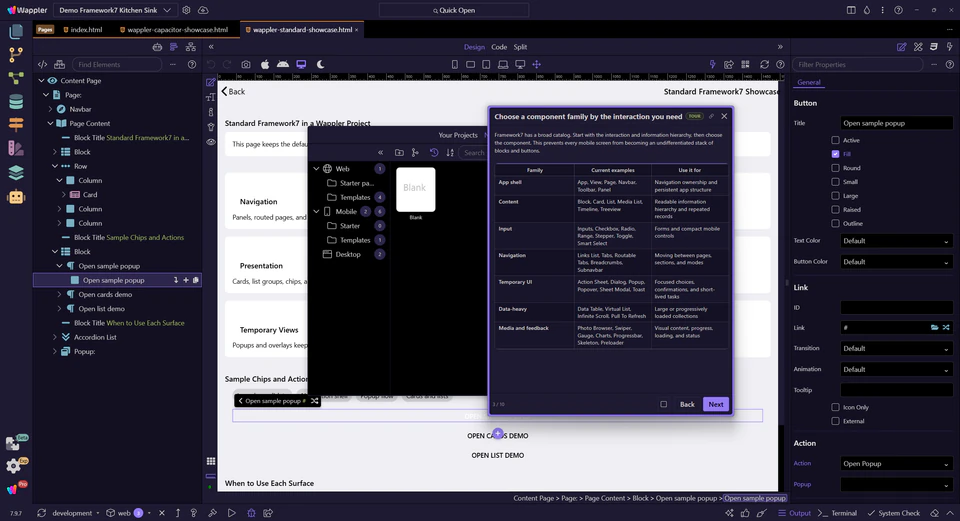Click the Find Elements search field
Image resolution: width=960 pixels, height=521 pixels.
(117, 64)
